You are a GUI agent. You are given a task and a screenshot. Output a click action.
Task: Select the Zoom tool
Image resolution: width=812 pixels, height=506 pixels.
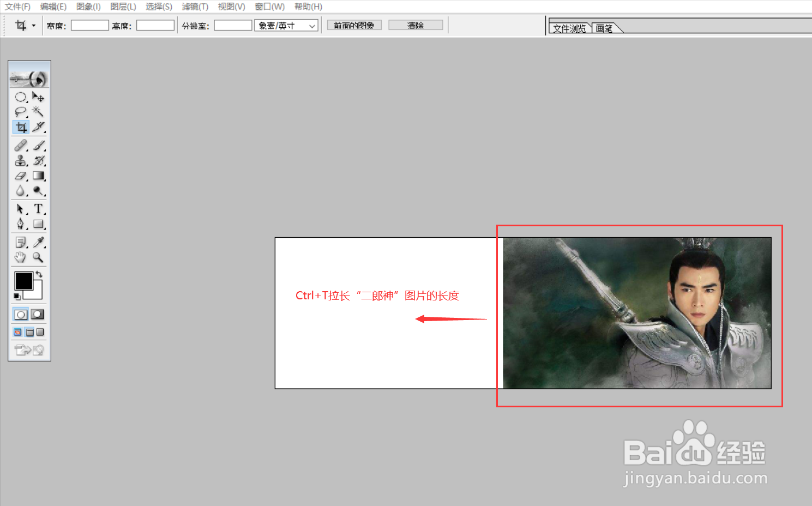pos(38,257)
